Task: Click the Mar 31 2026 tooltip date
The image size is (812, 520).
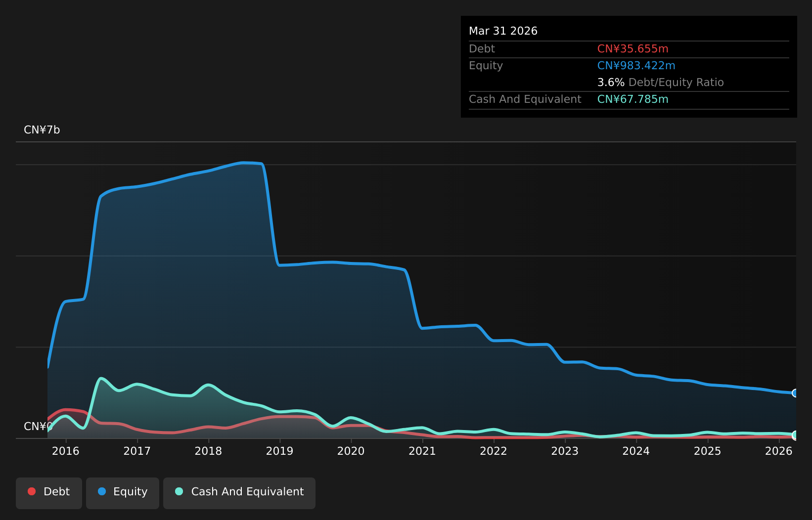Action: [503, 31]
